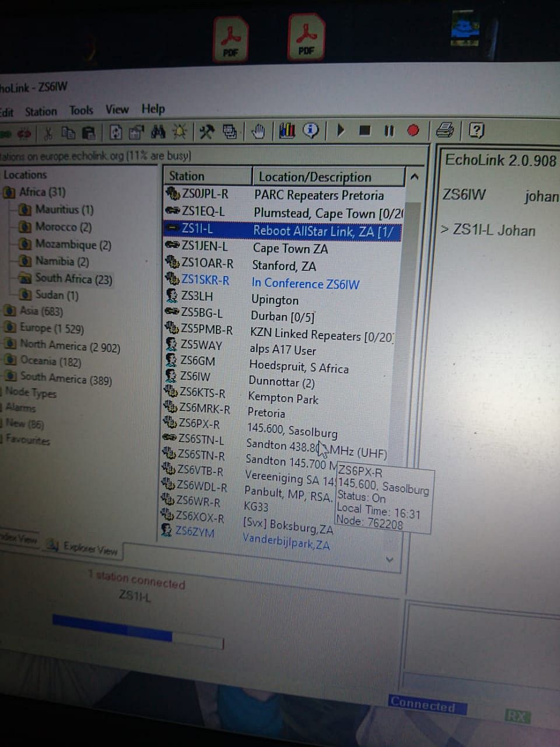Select station ZS5WAY alps A17 User
Image resolution: width=560 pixels, height=747 pixels.
[281, 348]
